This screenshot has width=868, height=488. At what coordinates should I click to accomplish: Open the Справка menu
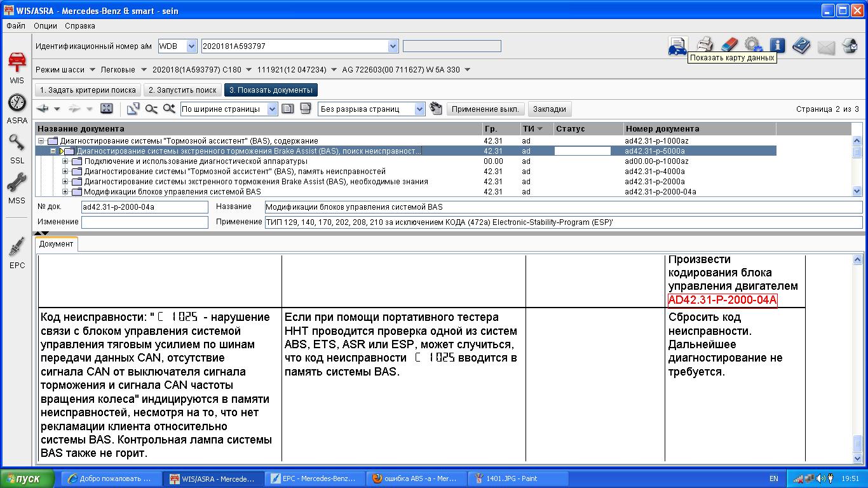click(80, 26)
